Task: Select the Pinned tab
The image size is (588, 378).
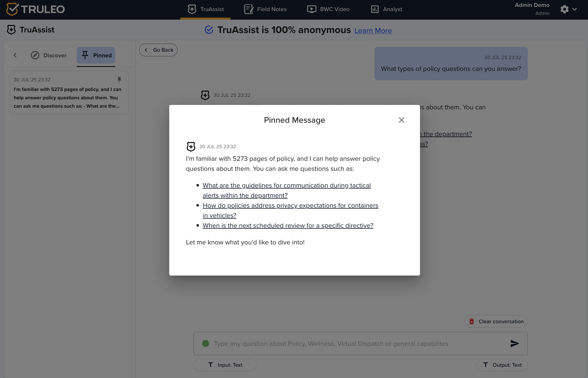Action: pyautogui.click(x=96, y=55)
